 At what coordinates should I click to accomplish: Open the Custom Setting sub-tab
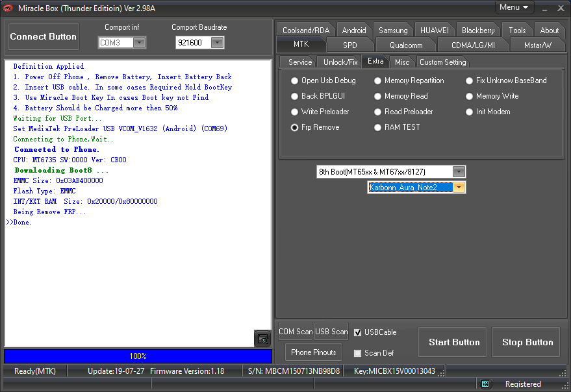pos(443,62)
